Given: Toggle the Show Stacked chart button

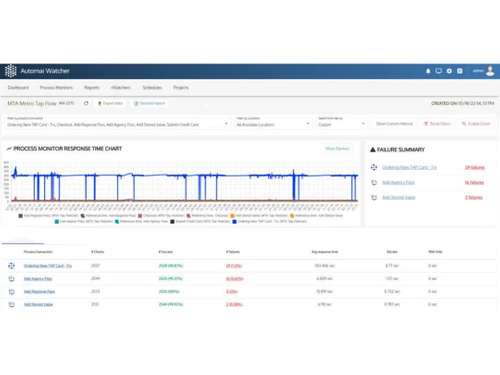Looking at the screenshot, I should [337, 149].
